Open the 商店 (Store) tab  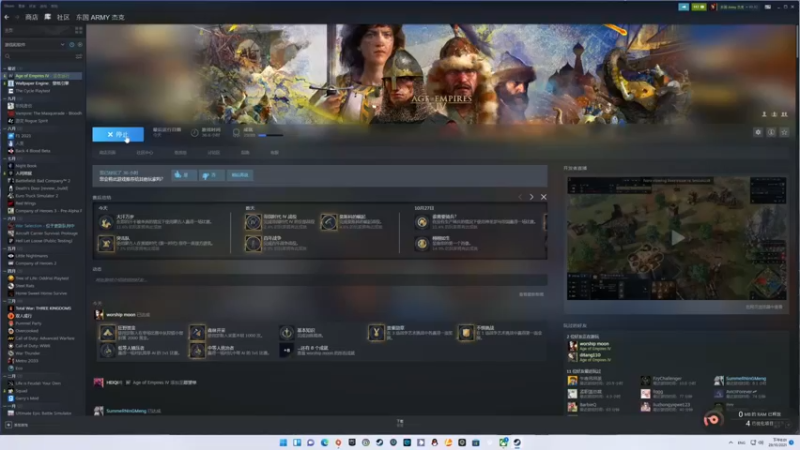click(x=32, y=17)
